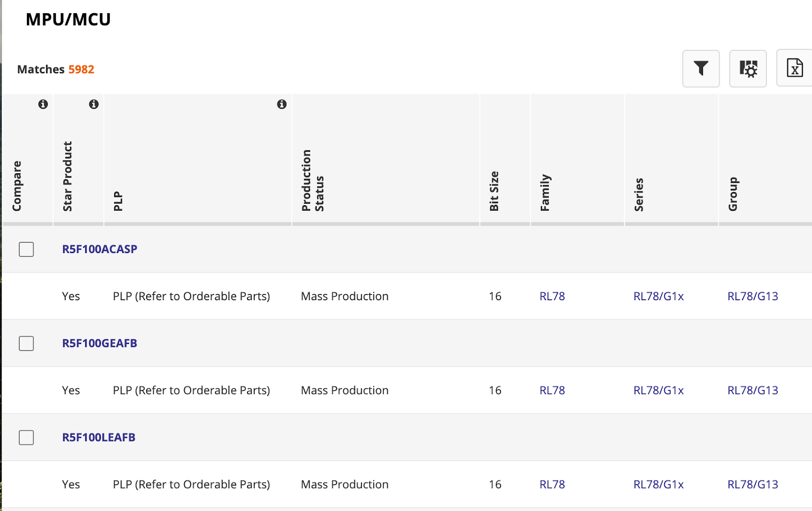Click the Family column header
This screenshot has height=511, width=812.
(x=545, y=193)
